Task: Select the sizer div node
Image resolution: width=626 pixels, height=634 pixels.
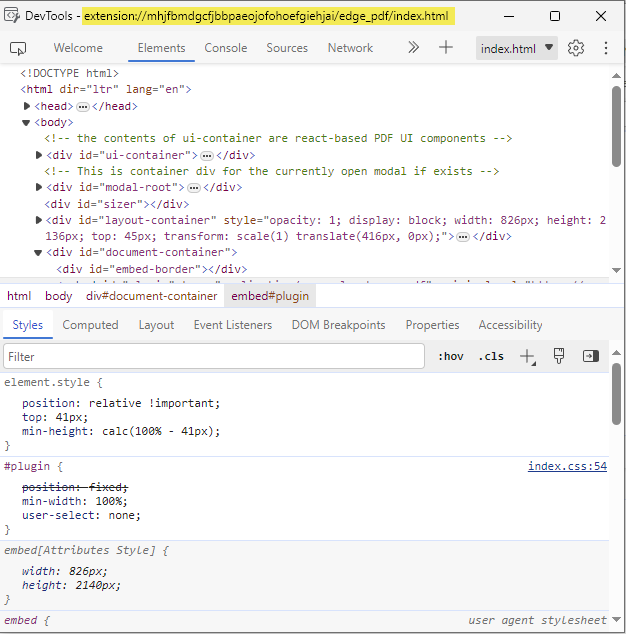Action: [x=117, y=204]
